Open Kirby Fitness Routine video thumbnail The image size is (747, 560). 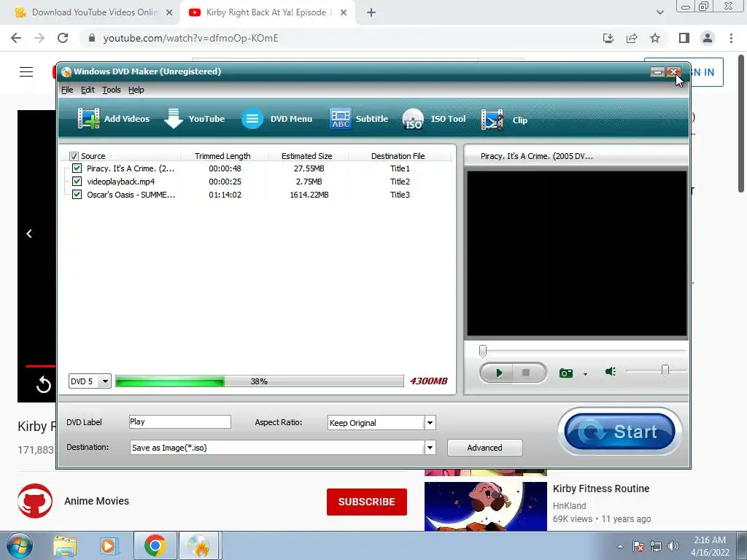(485, 506)
